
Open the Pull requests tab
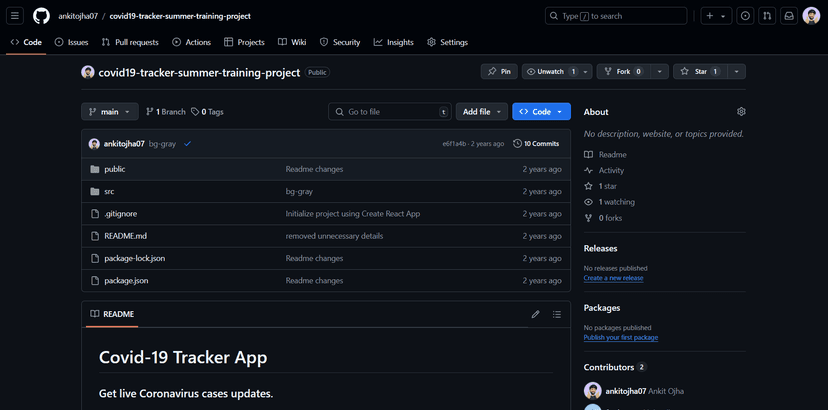[x=130, y=42]
